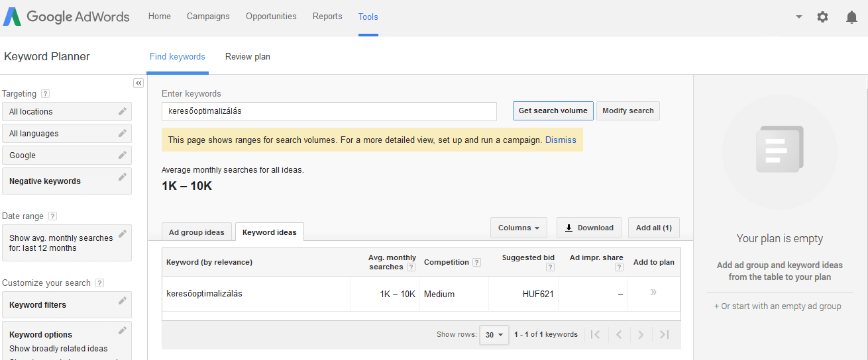
Task: Open the Campaigns menu
Action: 208,17
